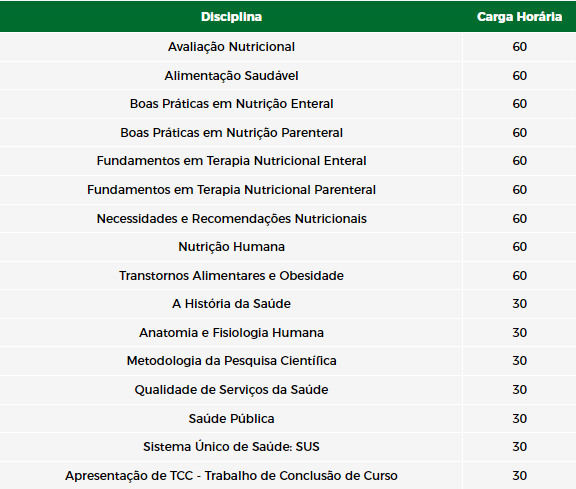This screenshot has height=489, width=576.
Task: Select the Alimentação Saudável discipline
Action: [x=231, y=76]
